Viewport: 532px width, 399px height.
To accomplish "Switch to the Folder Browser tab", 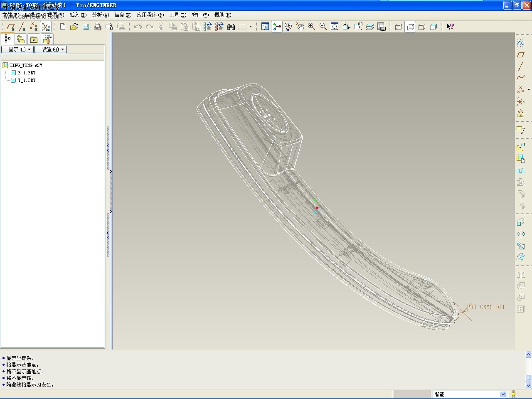I will tap(21, 39).
